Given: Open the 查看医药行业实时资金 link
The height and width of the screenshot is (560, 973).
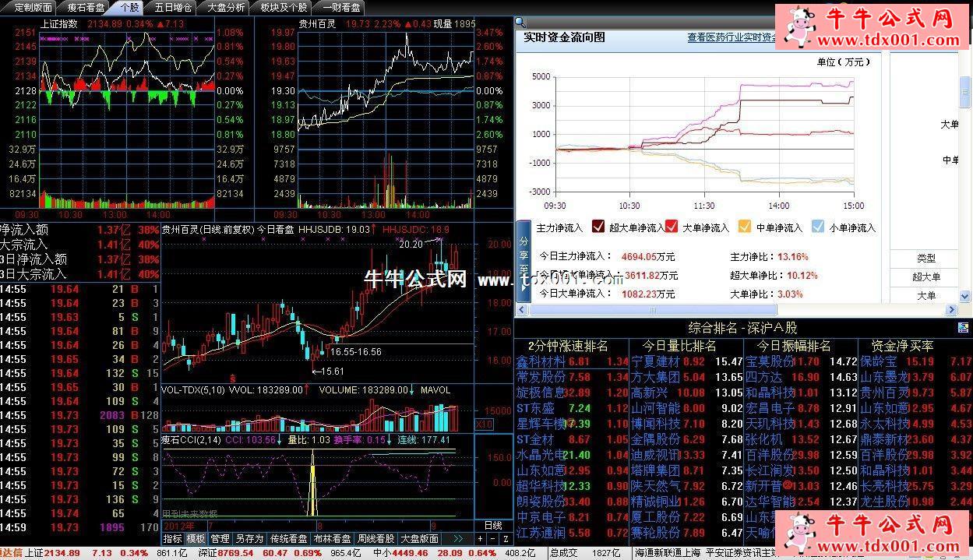Looking at the screenshot, I should (x=731, y=37).
